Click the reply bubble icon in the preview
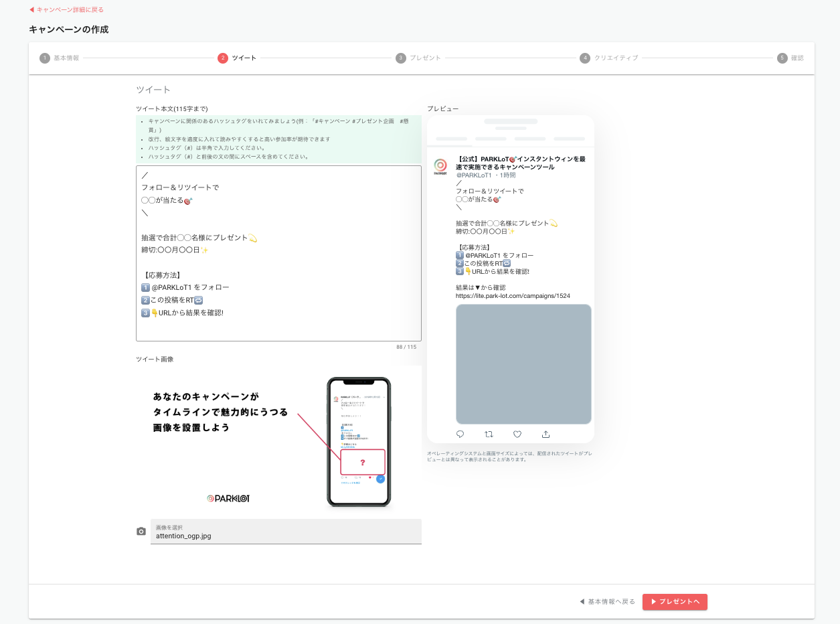 tap(460, 434)
